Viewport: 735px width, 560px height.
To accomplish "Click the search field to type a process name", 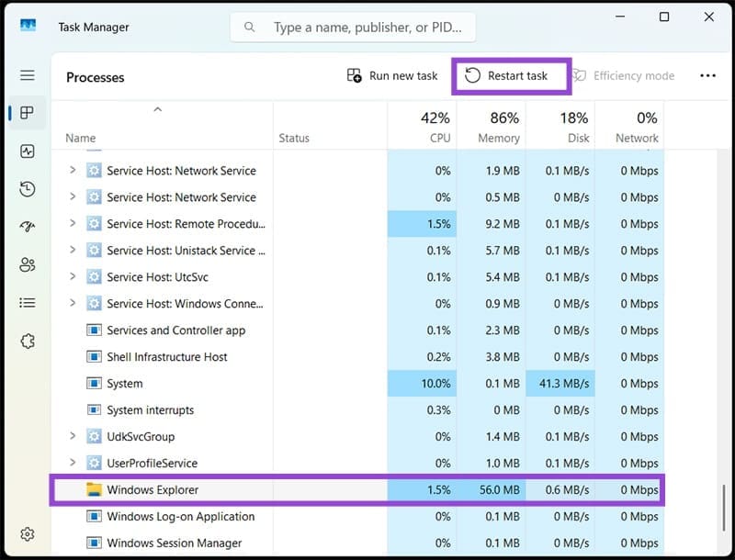I will coord(353,27).
